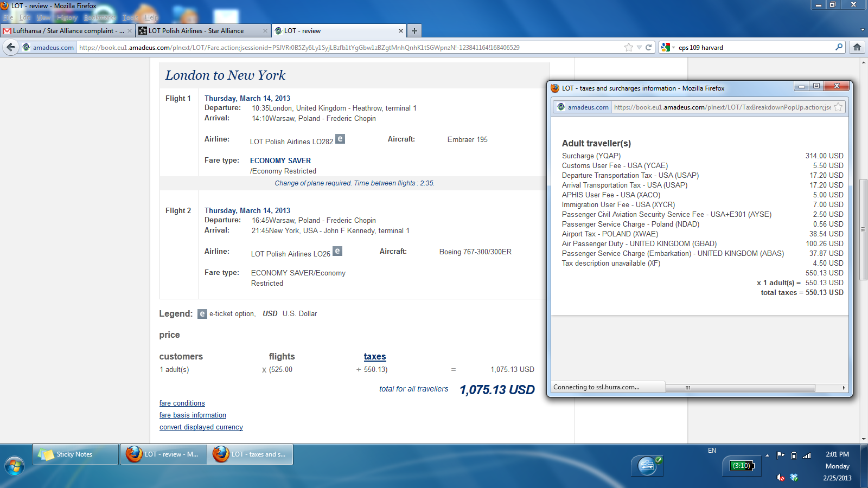Open the Bookmarks menu
The width and height of the screenshot is (868, 488).
[100, 17]
